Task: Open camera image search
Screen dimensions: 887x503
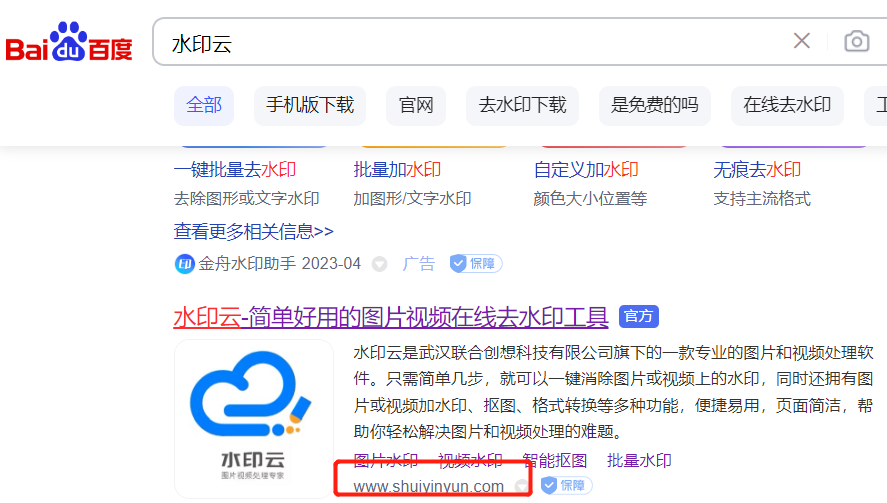Action: [x=856, y=41]
